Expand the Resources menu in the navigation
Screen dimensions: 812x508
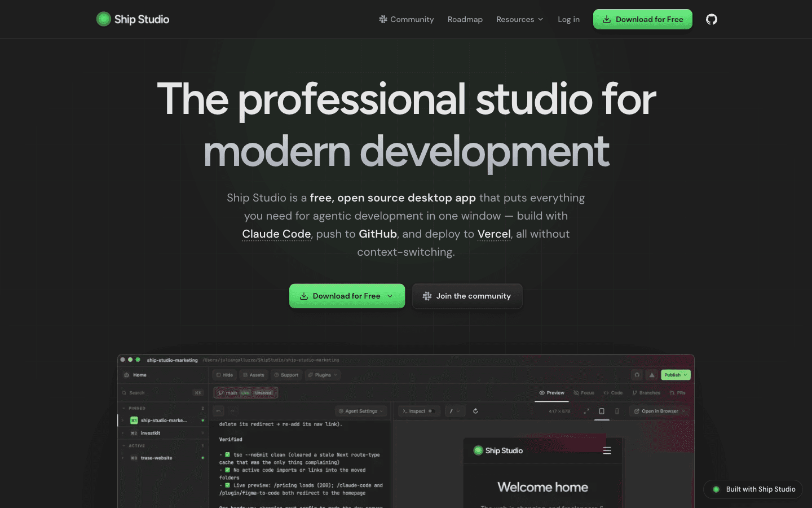519,19
